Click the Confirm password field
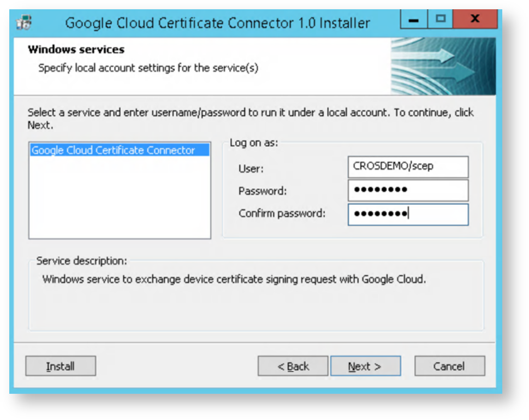 pos(407,214)
